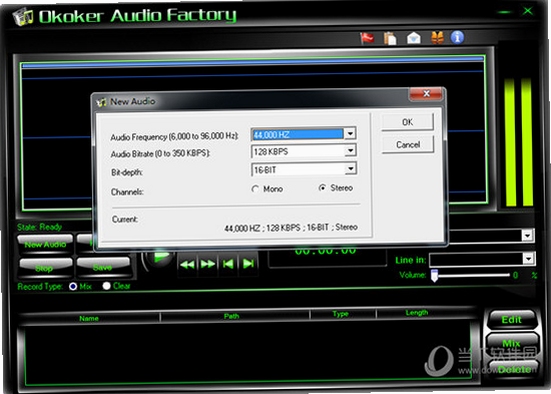Jump to end with skip-forward button

point(248,264)
